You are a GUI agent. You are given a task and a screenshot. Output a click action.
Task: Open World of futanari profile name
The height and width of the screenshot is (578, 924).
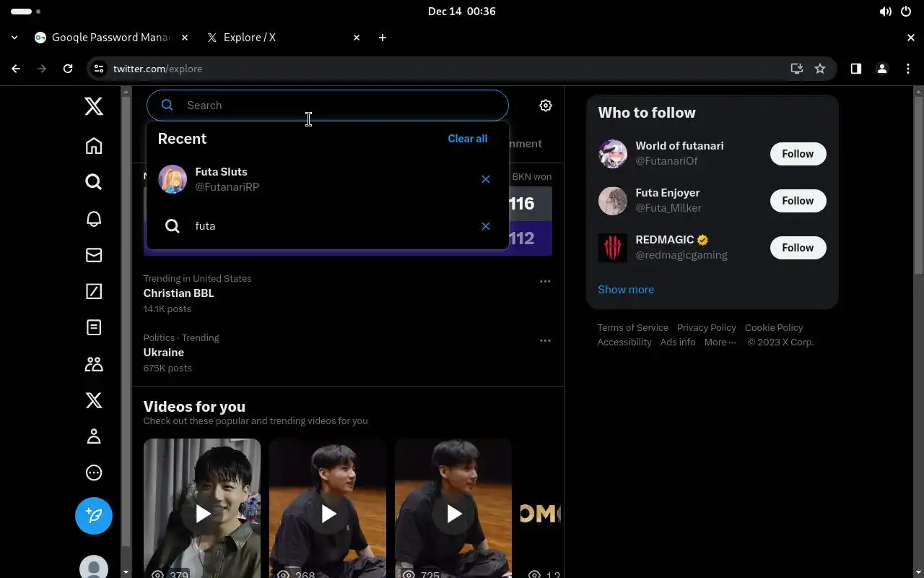click(x=679, y=146)
